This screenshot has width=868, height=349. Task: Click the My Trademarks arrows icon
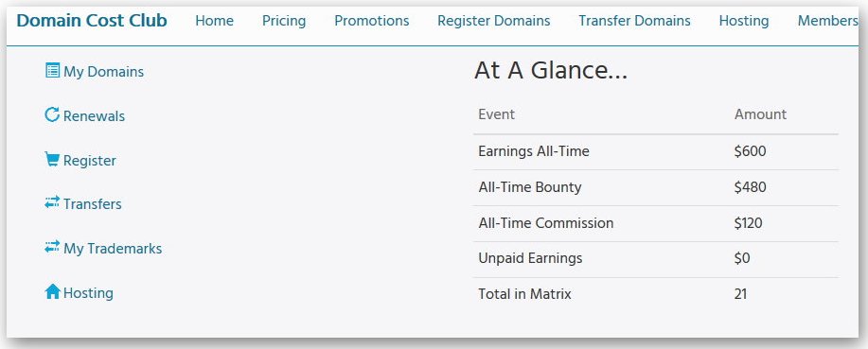[x=52, y=247]
